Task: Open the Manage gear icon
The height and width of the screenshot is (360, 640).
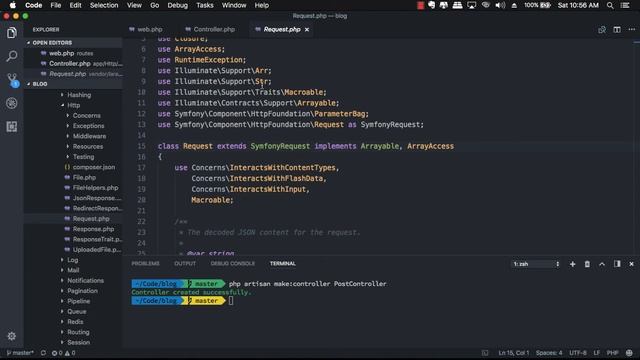Action: tap(11, 336)
